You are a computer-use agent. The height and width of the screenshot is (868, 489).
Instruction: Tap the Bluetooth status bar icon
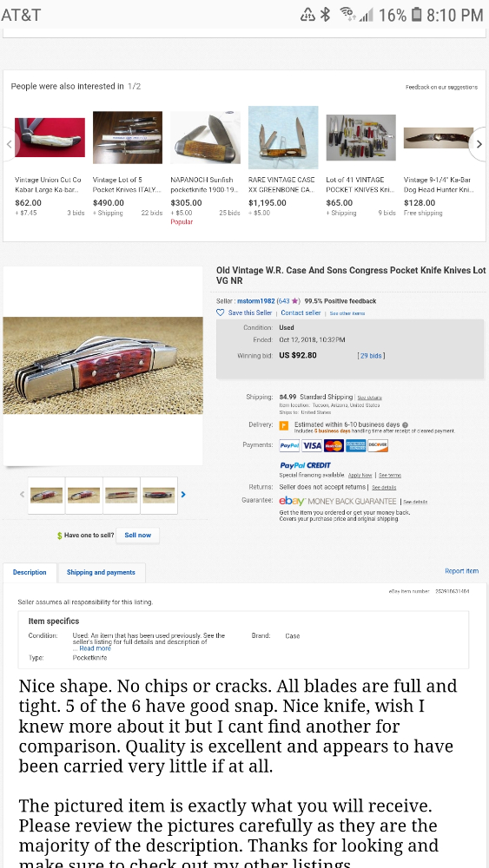click(x=325, y=15)
